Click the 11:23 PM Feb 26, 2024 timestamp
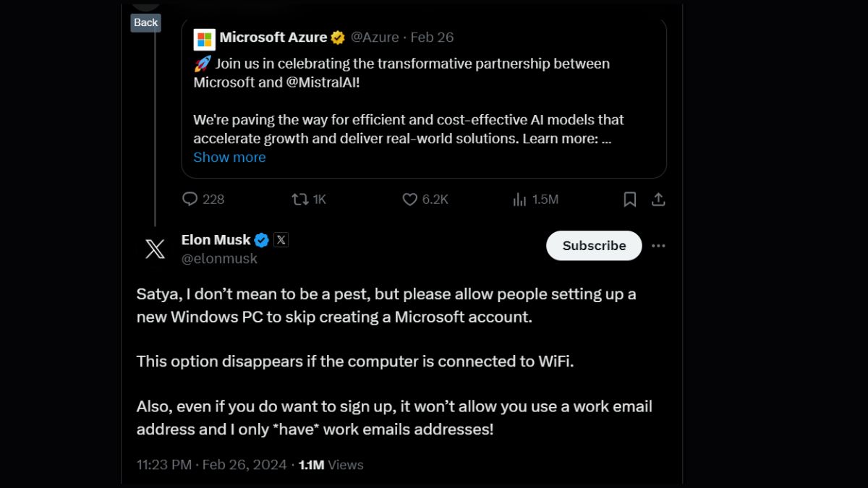The height and width of the screenshot is (488, 868). click(x=211, y=465)
